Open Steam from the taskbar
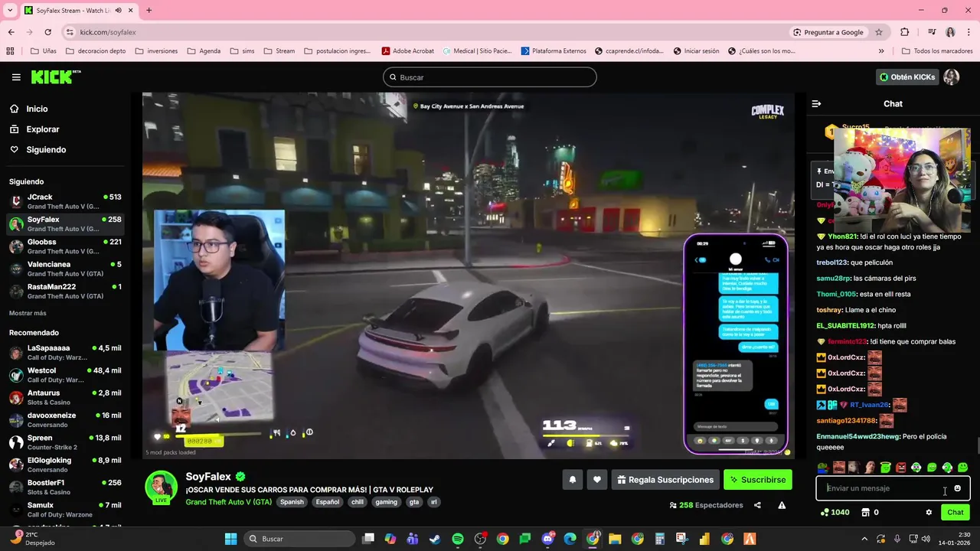The height and width of the screenshot is (551, 980). click(x=435, y=539)
